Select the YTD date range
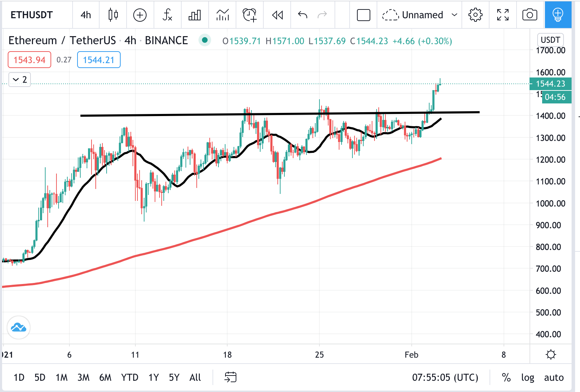 (x=129, y=377)
